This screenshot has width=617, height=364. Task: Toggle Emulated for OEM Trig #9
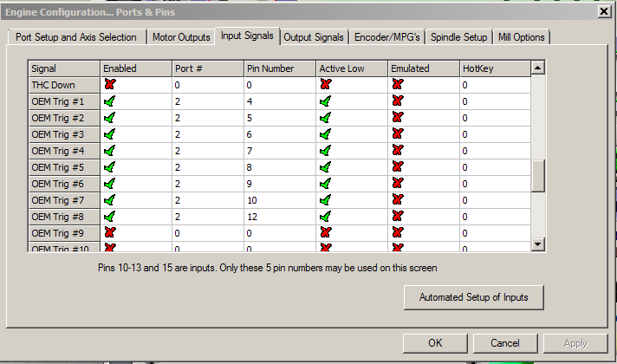point(398,232)
